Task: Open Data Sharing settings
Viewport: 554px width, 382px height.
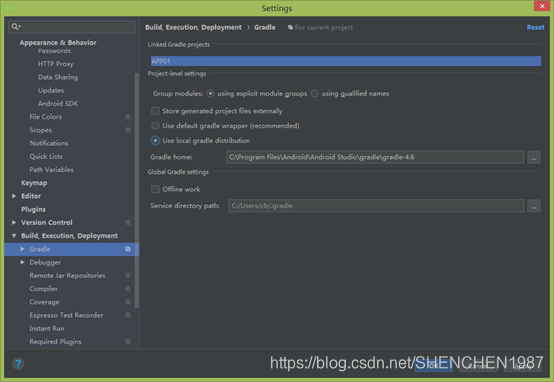Action: point(58,77)
